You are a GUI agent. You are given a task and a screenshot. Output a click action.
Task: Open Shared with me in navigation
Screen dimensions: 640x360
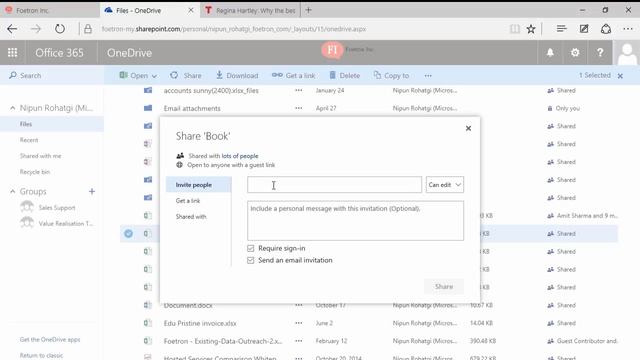[x=40, y=156]
